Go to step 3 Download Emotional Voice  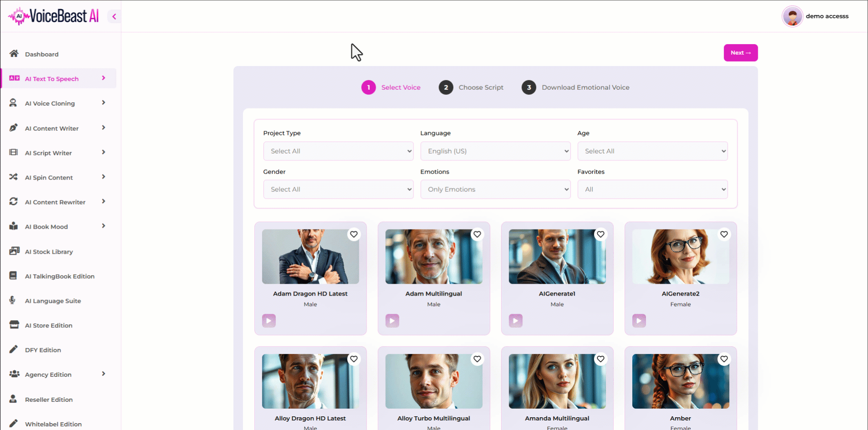(x=575, y=87)
